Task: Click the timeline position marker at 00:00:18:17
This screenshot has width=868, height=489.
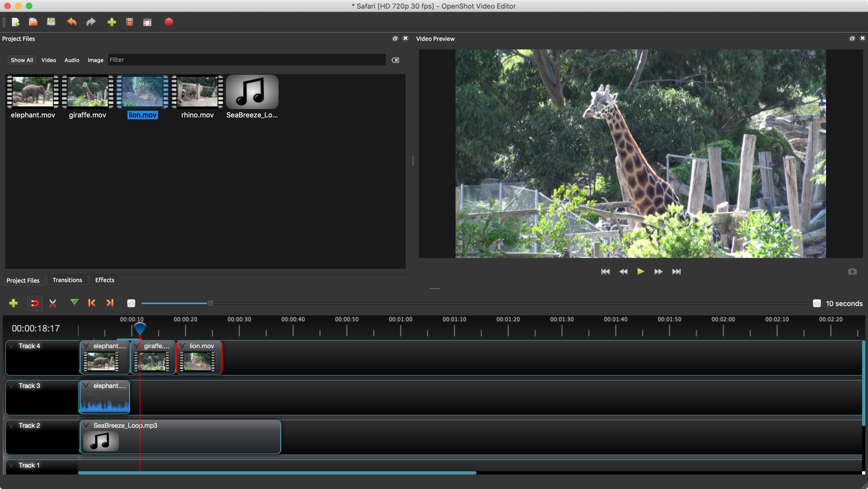Action: pyautogui.click(x=139, y=328)
